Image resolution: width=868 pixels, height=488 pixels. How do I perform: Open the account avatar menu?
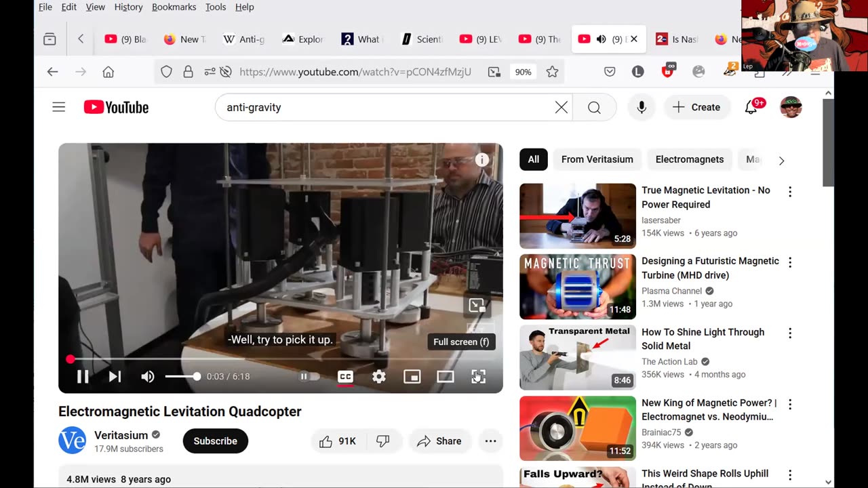(x=791, y=107)
